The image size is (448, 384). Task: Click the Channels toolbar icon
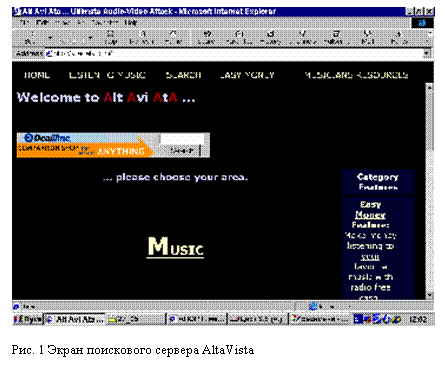click(x=303, y=38)
